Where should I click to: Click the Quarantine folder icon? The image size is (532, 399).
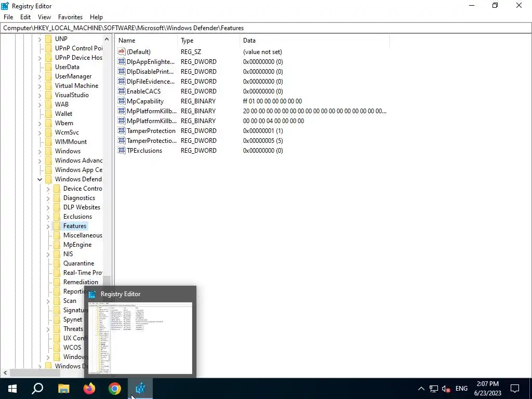coord(57,263)
